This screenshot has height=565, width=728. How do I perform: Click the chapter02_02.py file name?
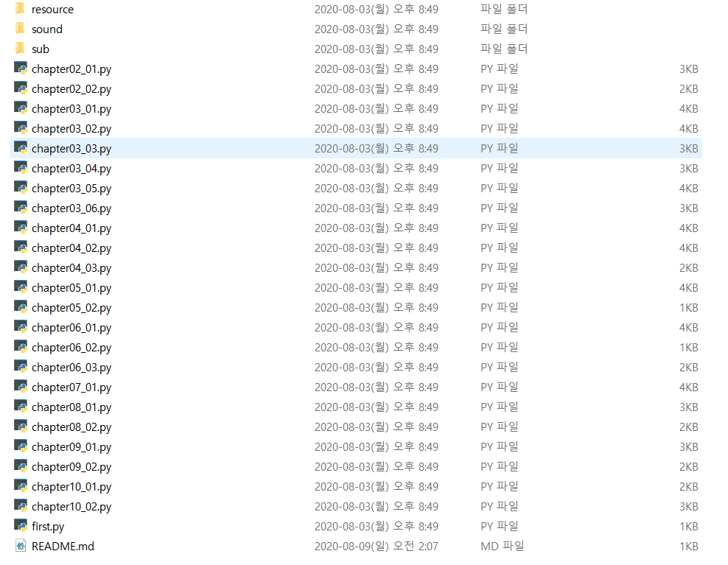coord(71,88)
